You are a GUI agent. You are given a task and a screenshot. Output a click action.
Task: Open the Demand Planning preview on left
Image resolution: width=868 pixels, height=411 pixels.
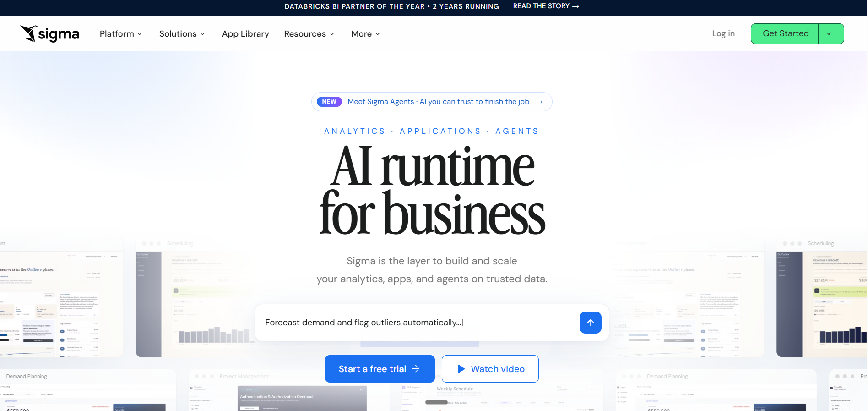click(x=88, y=390)
